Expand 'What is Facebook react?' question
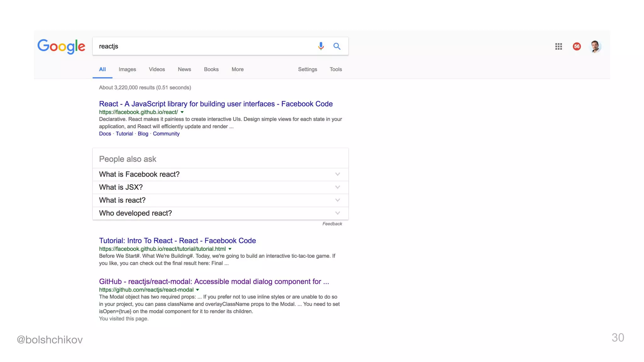Screen dimensions: 644x362 click(337, 174)
